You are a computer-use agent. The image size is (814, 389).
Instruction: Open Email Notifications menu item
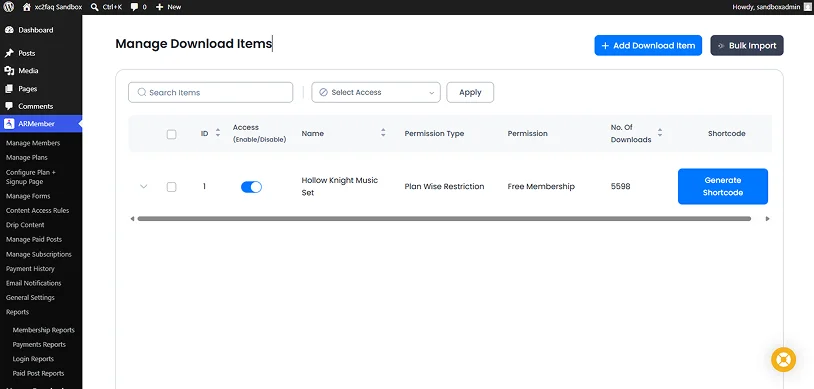point(33,283)
